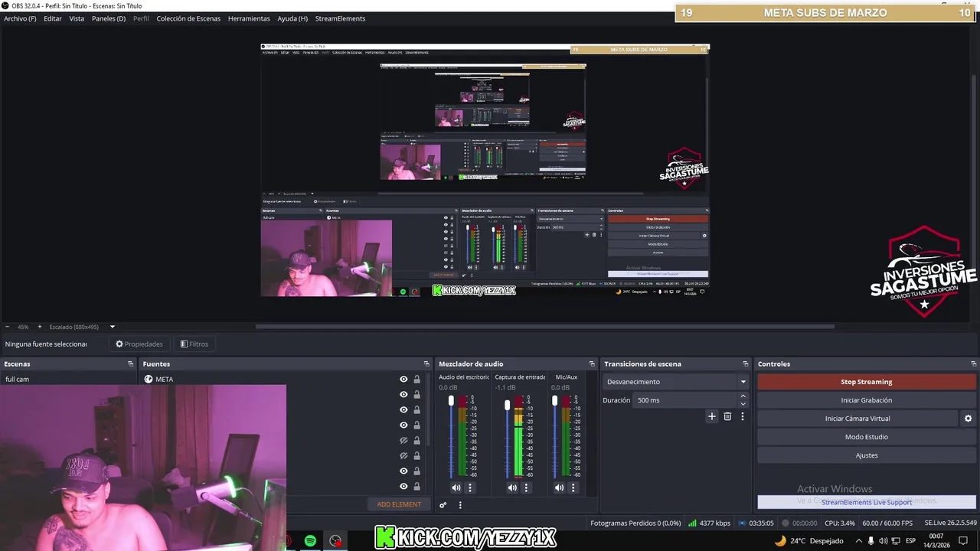The image size is (980, 551).
Task: Increase Duración with up arrow
Action: coord(743,396)
